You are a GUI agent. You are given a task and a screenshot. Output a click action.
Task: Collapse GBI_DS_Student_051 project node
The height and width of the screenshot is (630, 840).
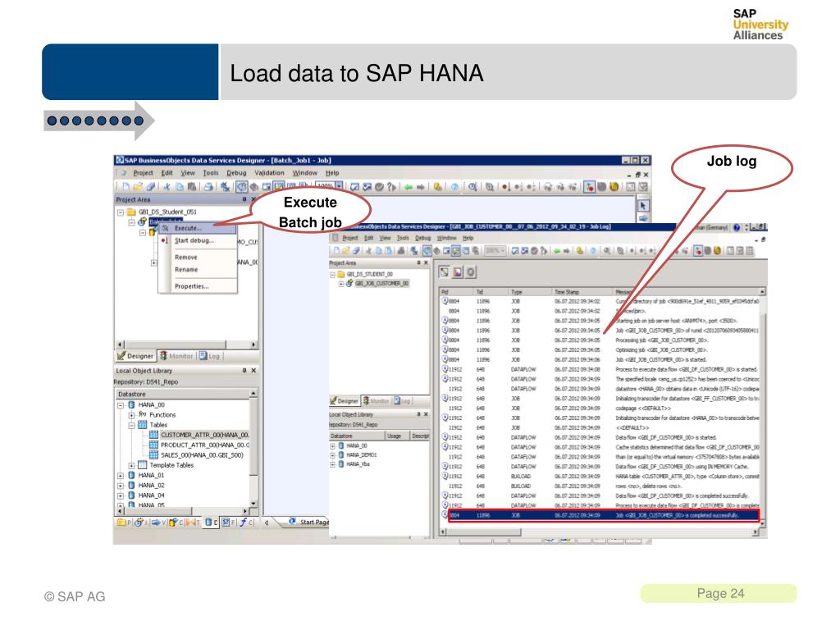point(121,212)
